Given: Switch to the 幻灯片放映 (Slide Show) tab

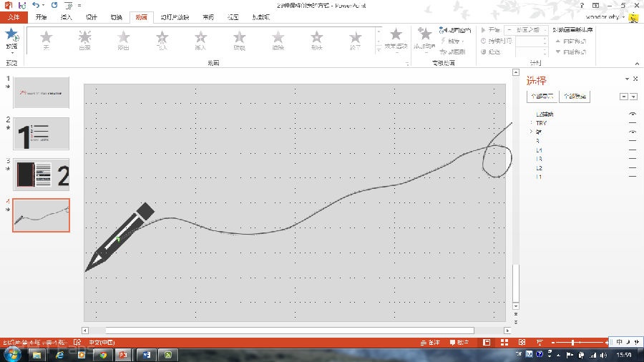Looking at the screenshot, I should [x=175, y=17].
